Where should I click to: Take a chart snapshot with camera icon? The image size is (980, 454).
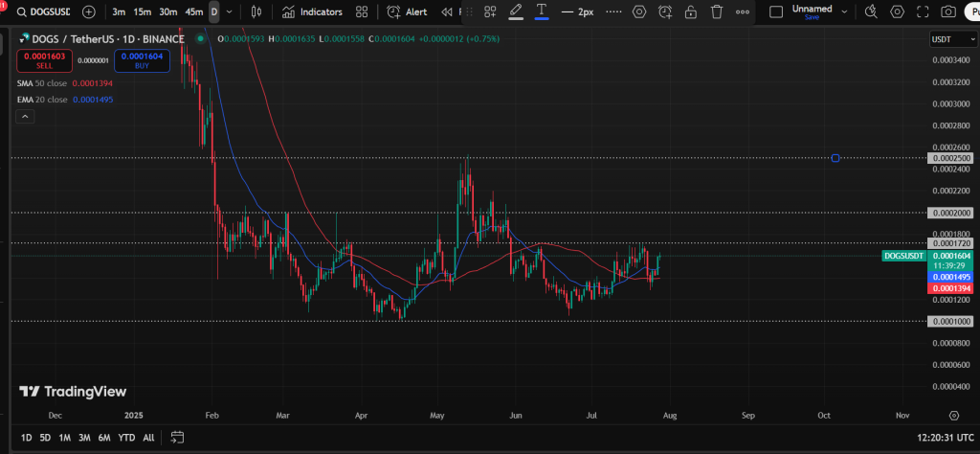(x=948, y=11)
